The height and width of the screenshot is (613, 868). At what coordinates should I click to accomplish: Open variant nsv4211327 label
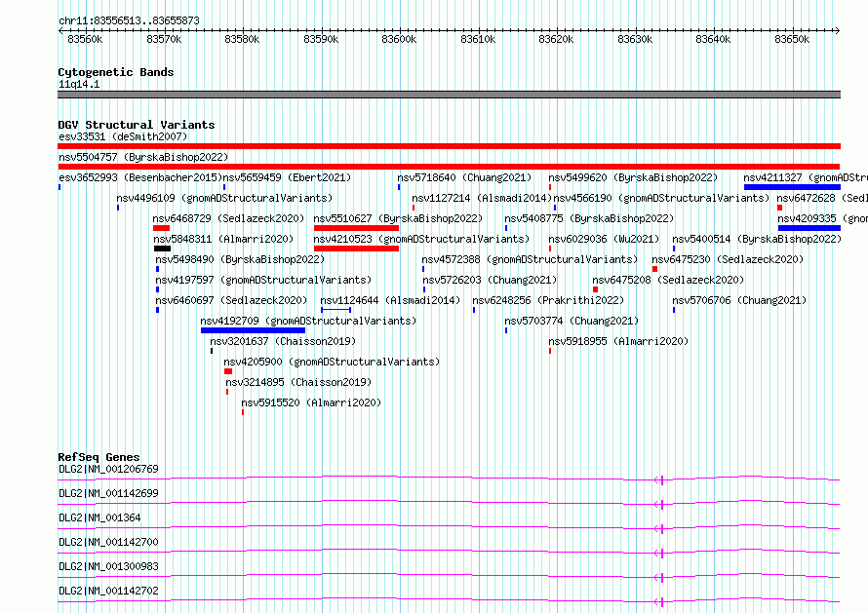(806, 177)
